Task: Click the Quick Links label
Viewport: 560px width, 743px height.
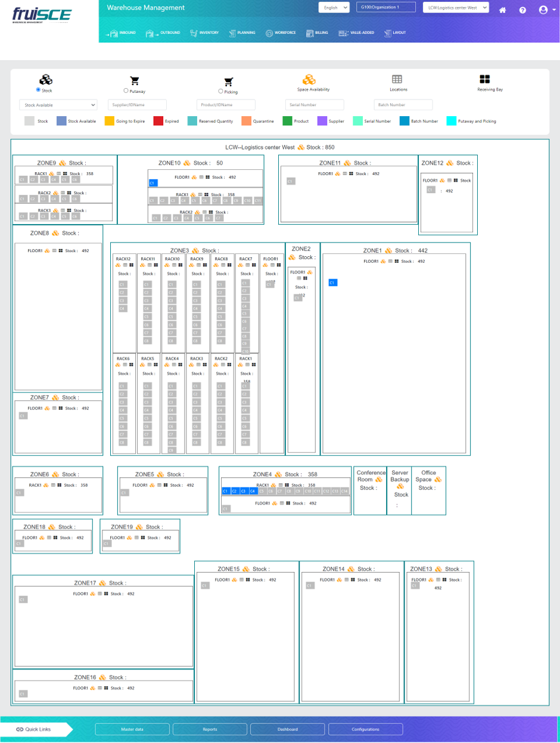Action: 38,729
